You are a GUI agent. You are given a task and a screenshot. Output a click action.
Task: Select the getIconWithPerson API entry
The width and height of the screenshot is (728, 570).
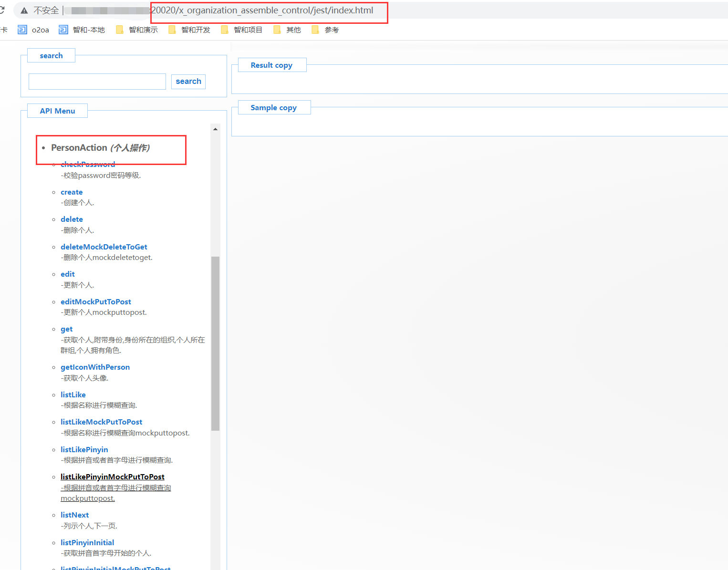95,367
